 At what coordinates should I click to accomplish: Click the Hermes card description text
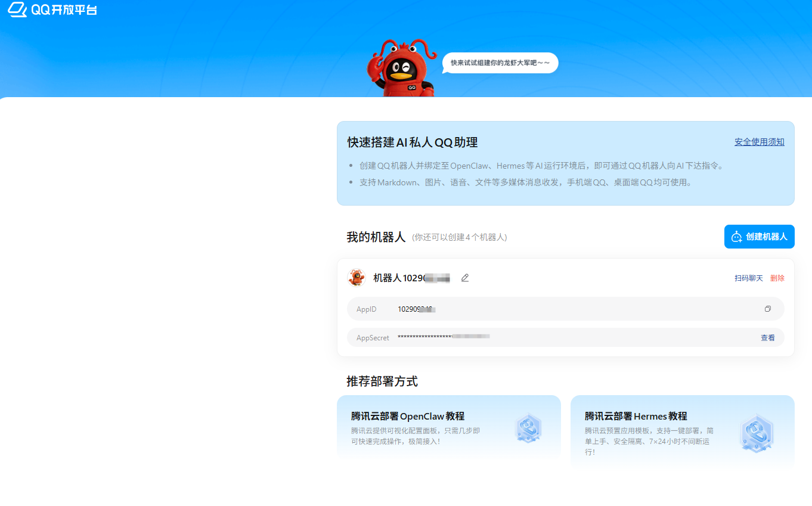[x=649, y=441]
